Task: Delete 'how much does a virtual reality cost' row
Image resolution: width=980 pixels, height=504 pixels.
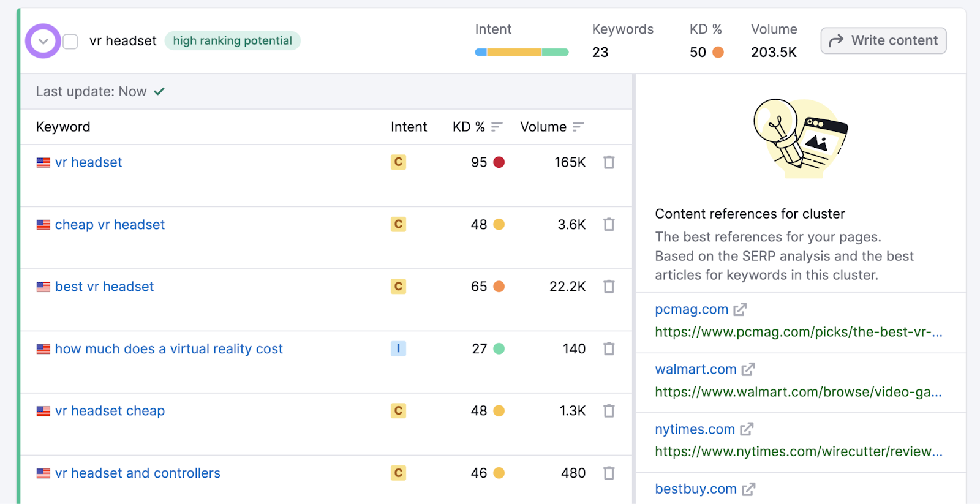Action: 608,349
